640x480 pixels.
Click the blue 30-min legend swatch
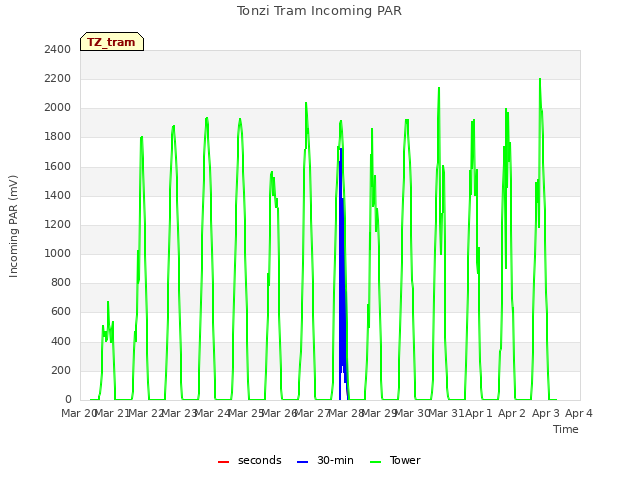click(302, 462)
